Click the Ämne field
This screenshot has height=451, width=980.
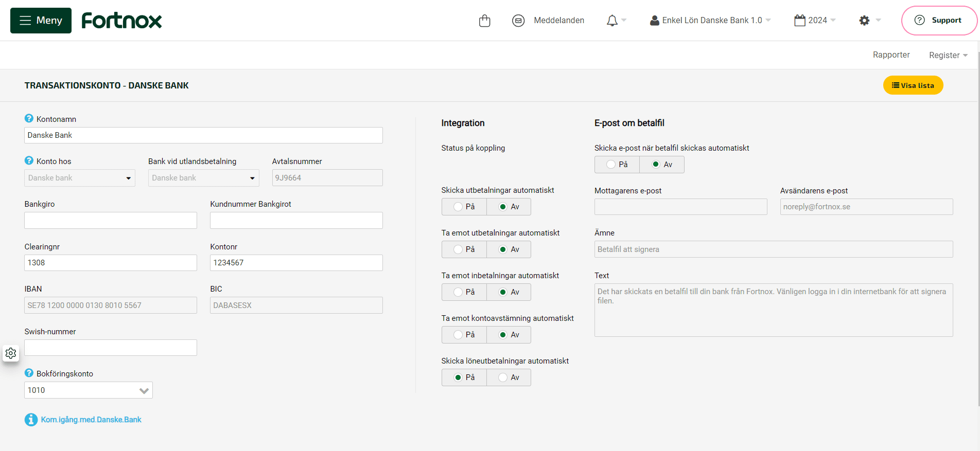tap(774, 249)
